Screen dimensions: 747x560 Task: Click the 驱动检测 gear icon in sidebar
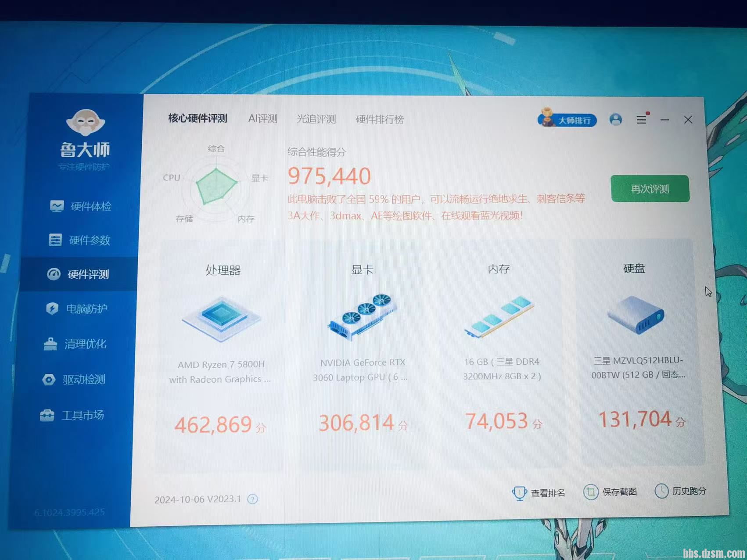pyautogui.click(x=49, y=380)
